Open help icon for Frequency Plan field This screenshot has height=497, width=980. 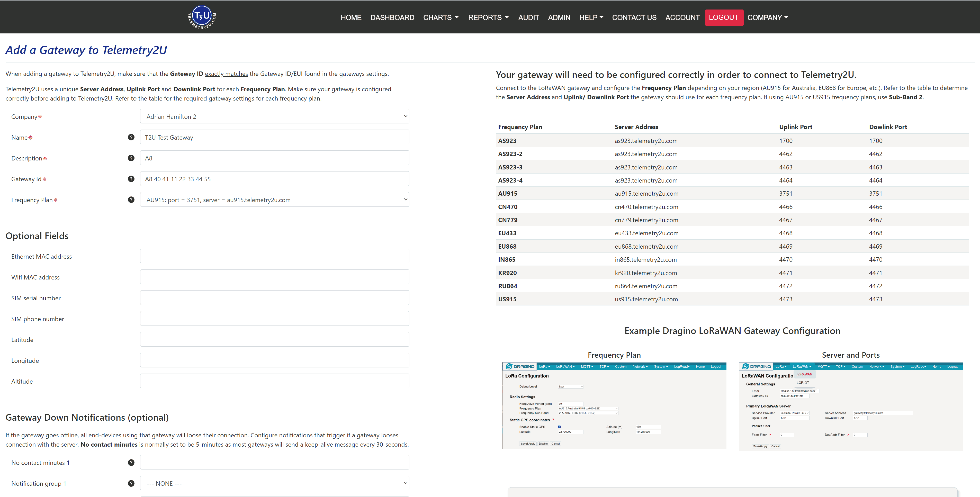point(131,200)
